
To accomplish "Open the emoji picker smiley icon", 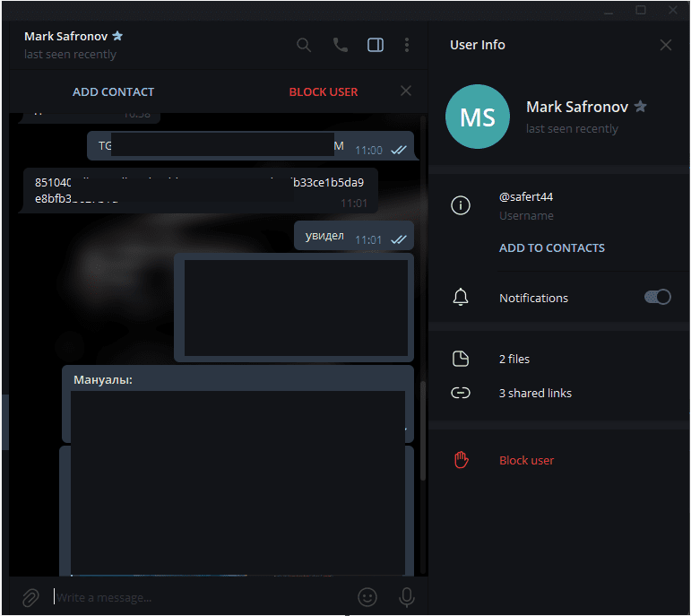I will (367, 597).
